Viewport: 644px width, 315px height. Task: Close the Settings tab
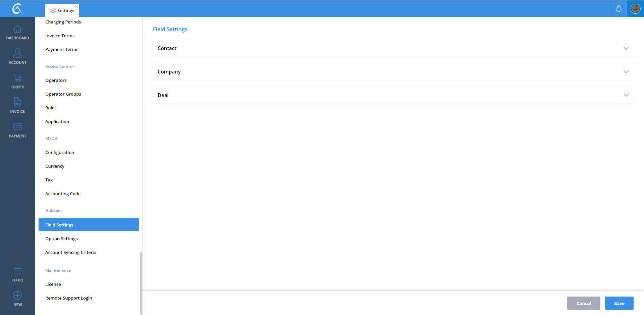tap(76, 6)
